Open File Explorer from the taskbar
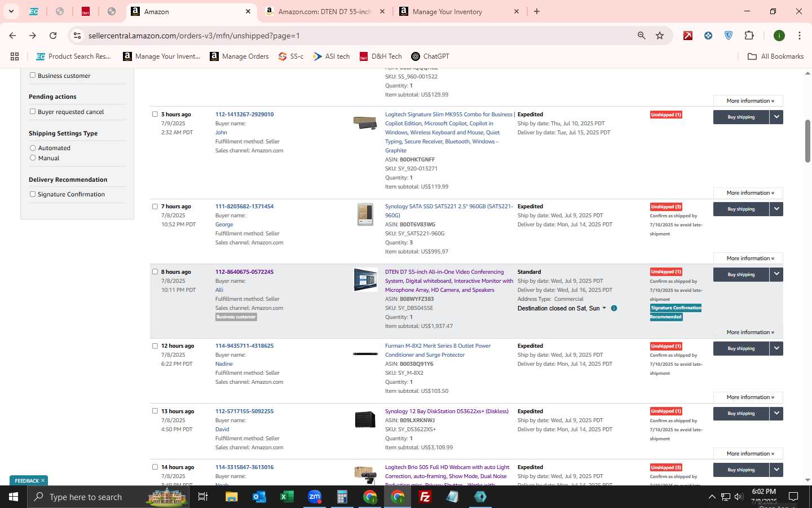812x508 pixels. pyautogui.click(x=231, y=497)
